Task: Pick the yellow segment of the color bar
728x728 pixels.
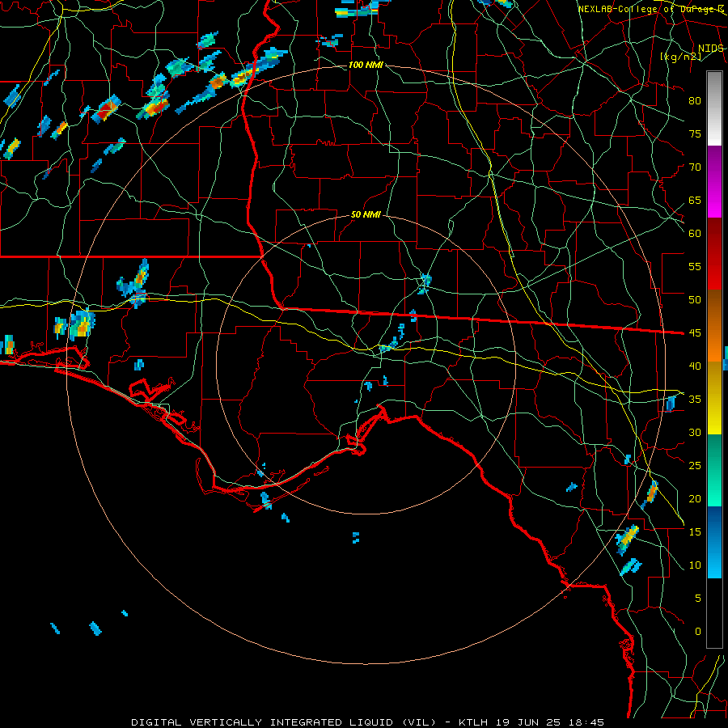Action: (x=714, y=398)
